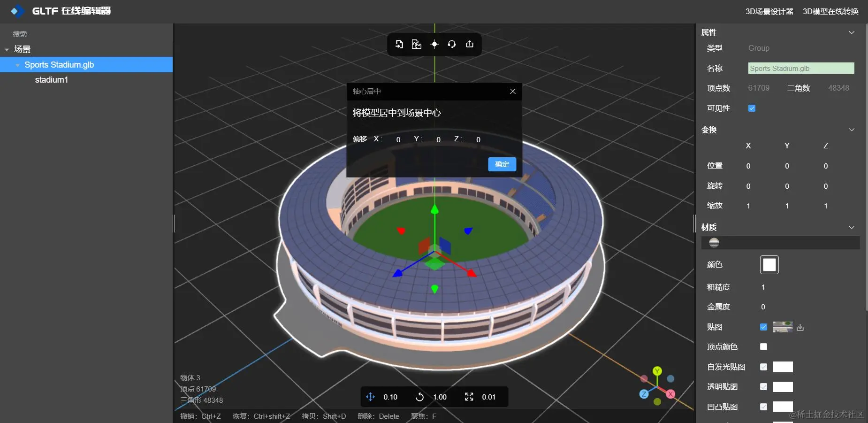Click the 旋转 X value
The image size is (868, 423).
pyautogui.click(x=748, y=186)
